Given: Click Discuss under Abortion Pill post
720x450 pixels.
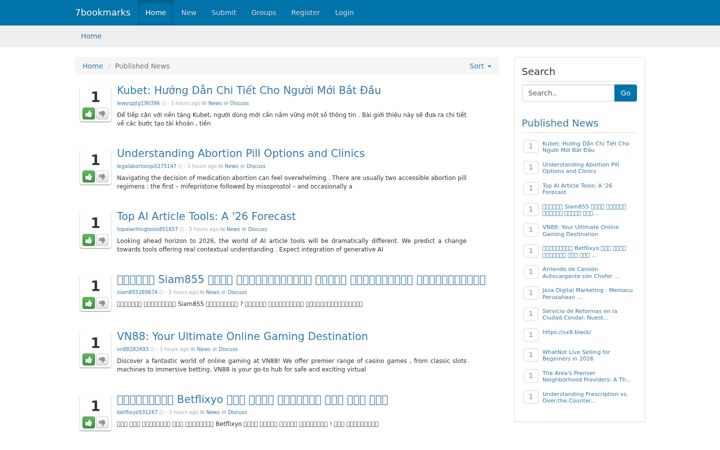Looking at the screenshot, I should point(256,166).
